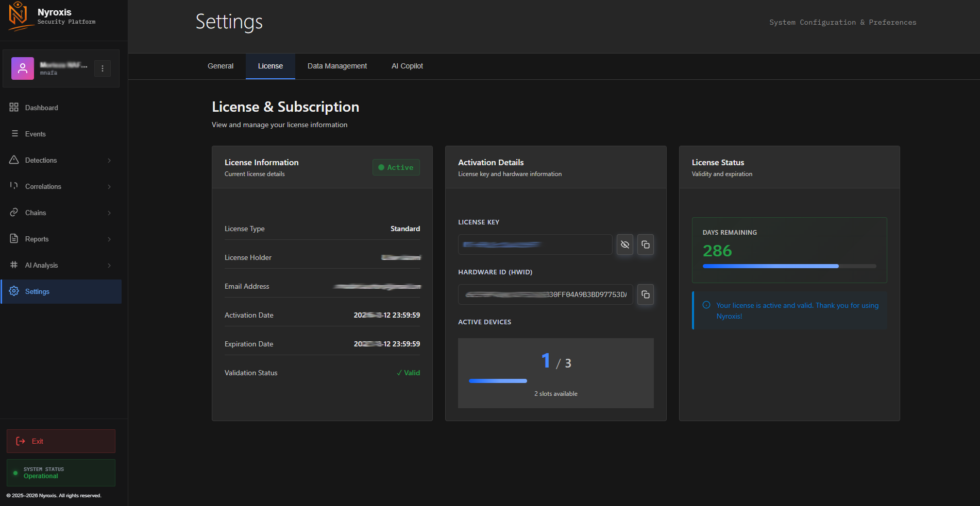Open the user profile avatar
This screenshot has height=506, width=980.
pyautogui.click(x=23, y=68)
